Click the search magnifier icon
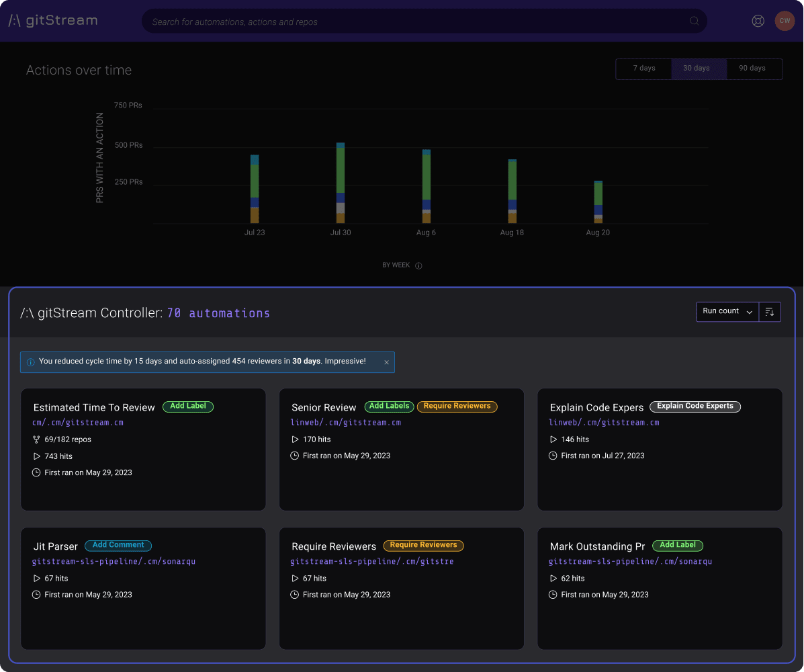 tap(694, 21)
